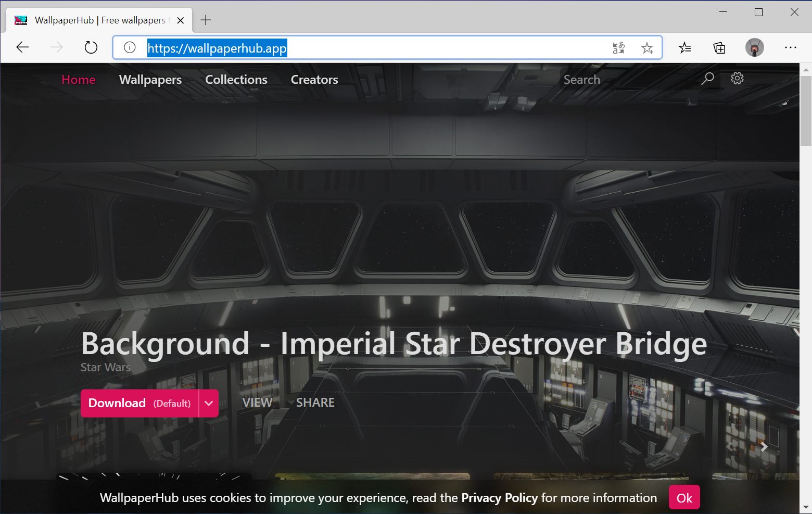The height and width of the screenshot is (514, 812).
Task: Open the Home navigation item
Action: pyautogui.click(x=79, y=80)
